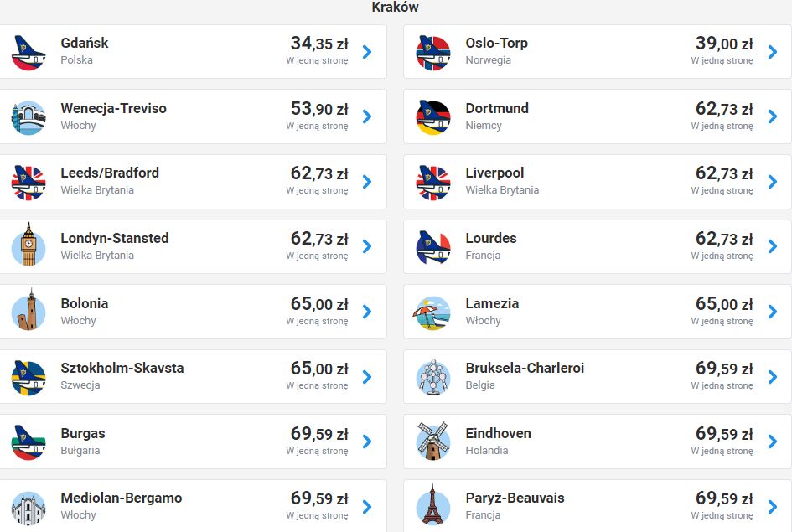Click the tower icon next to Bolonia
Viewport: 792px width, 532px height.
tap(28, 312)
